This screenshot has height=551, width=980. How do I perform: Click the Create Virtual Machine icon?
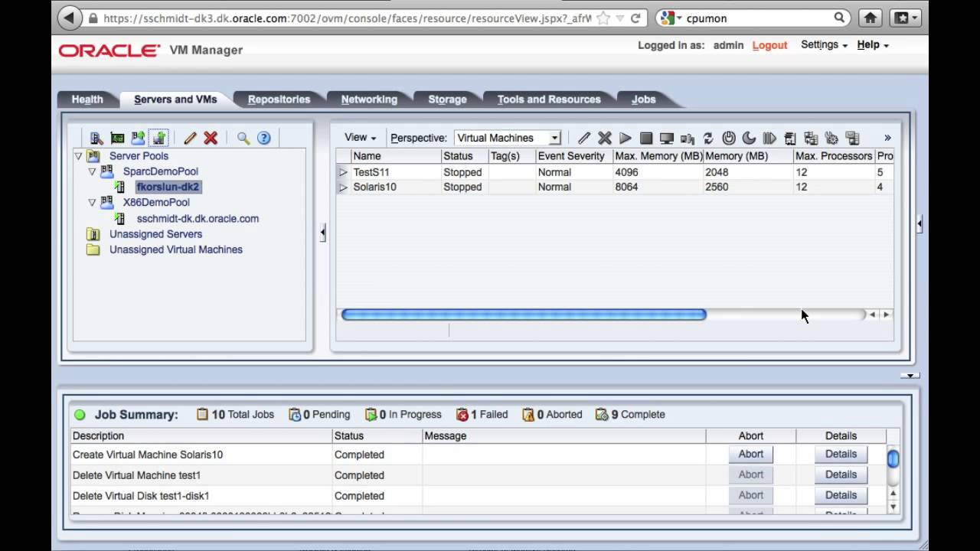point(158,138)
